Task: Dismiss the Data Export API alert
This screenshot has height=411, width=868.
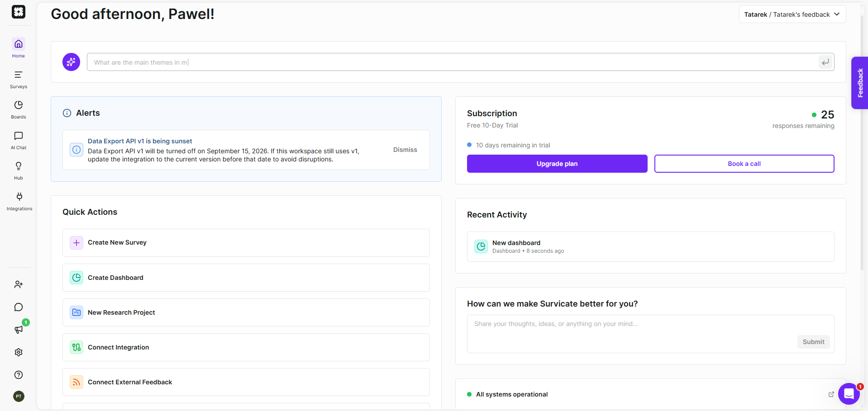Action: click(x=405, y=150)
